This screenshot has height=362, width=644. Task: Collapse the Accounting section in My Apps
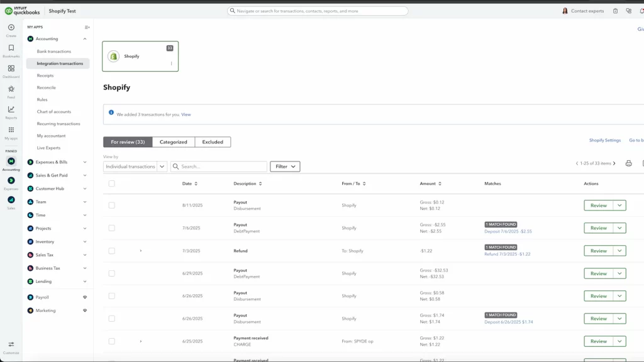tap(85, 38)
